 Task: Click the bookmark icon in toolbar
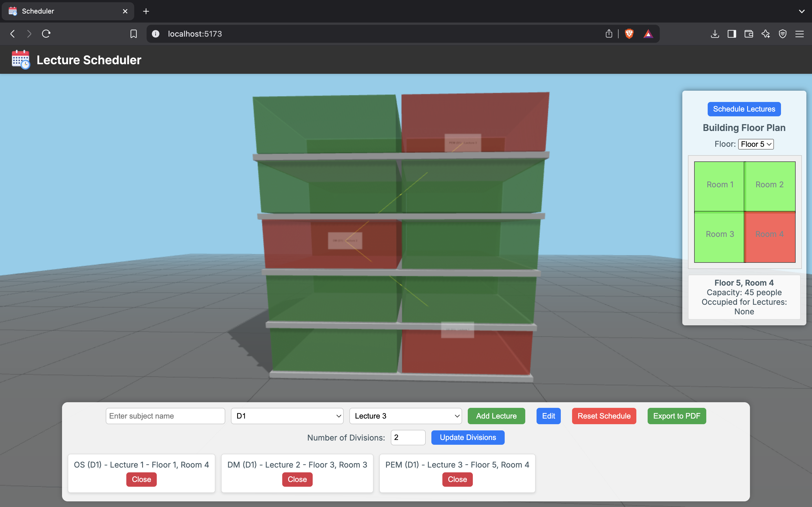(134, 34)
